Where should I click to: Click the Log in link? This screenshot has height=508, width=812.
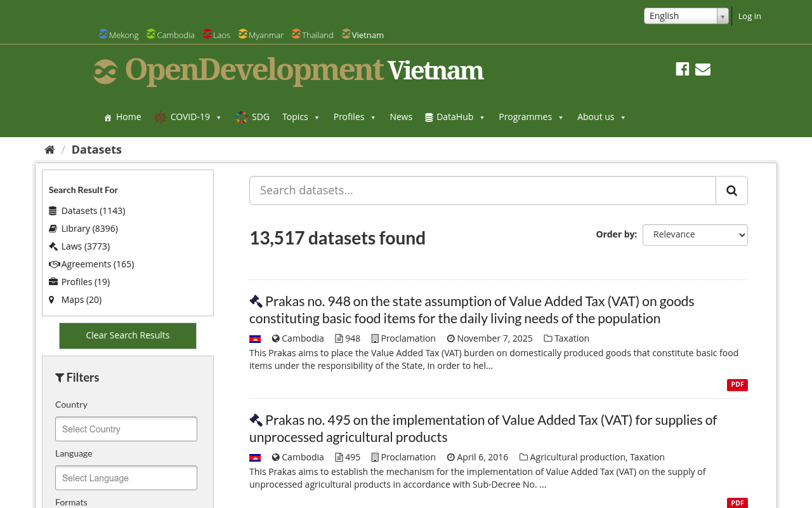(x=749, y=16)
